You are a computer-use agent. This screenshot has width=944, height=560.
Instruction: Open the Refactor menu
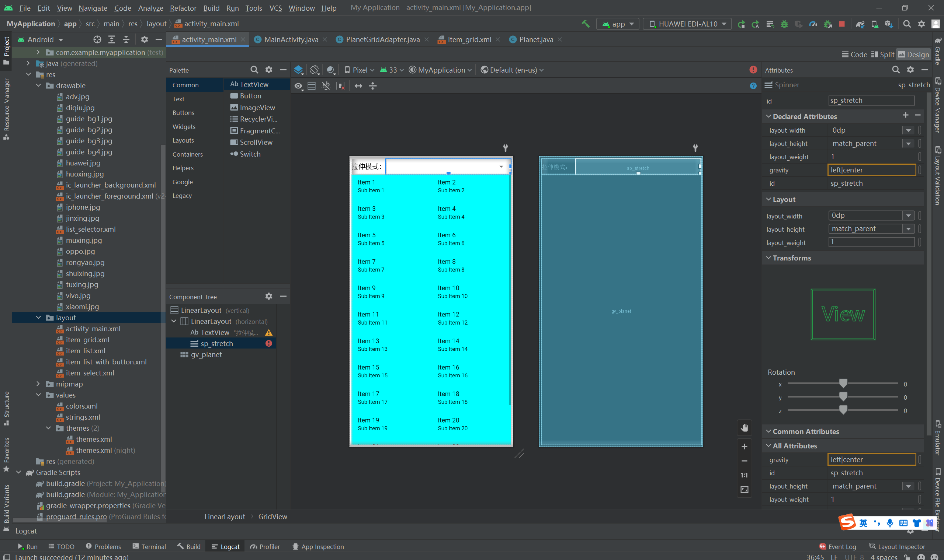[183, 8]
